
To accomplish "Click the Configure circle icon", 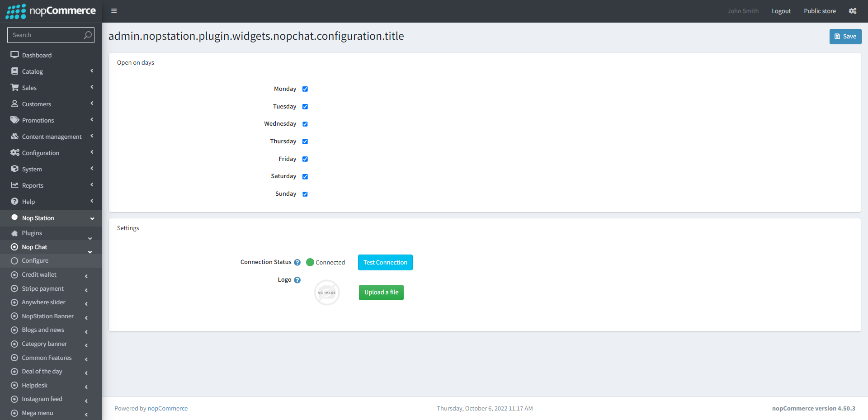I will [x=14, y=261].
